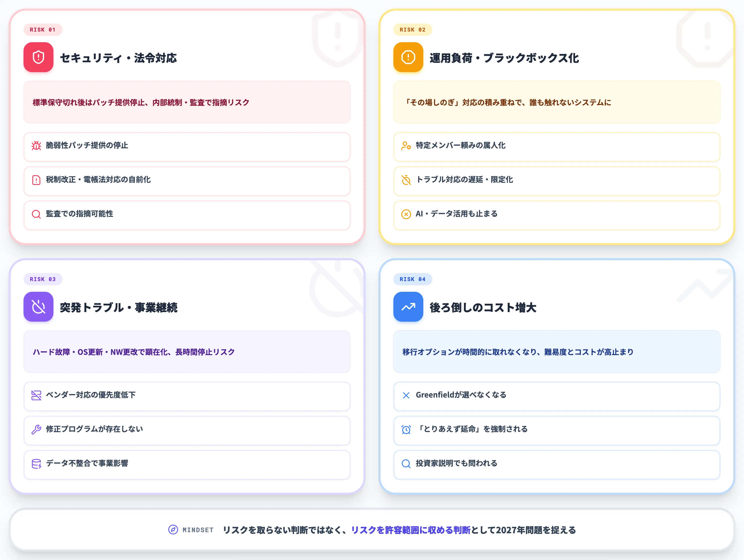Click the red shield alert icon

click(38, 57)
